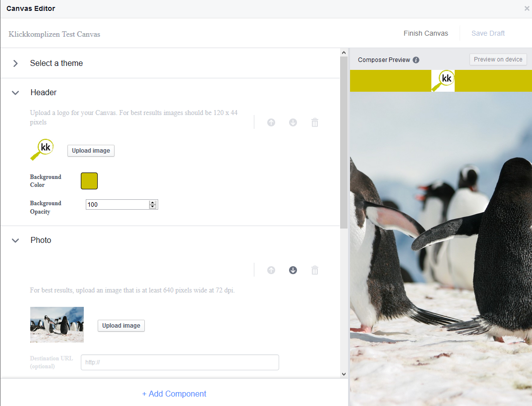The image size is (532, 406).
Task: Click the logo upload hint text
Action: pyautogui.click(x=134, y=117)
